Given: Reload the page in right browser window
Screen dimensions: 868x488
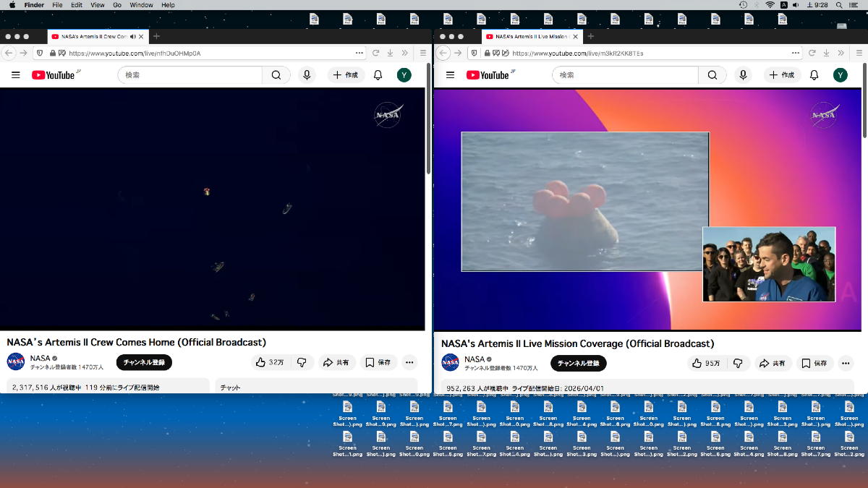Looking at the screenshot, I should (812, 53).
